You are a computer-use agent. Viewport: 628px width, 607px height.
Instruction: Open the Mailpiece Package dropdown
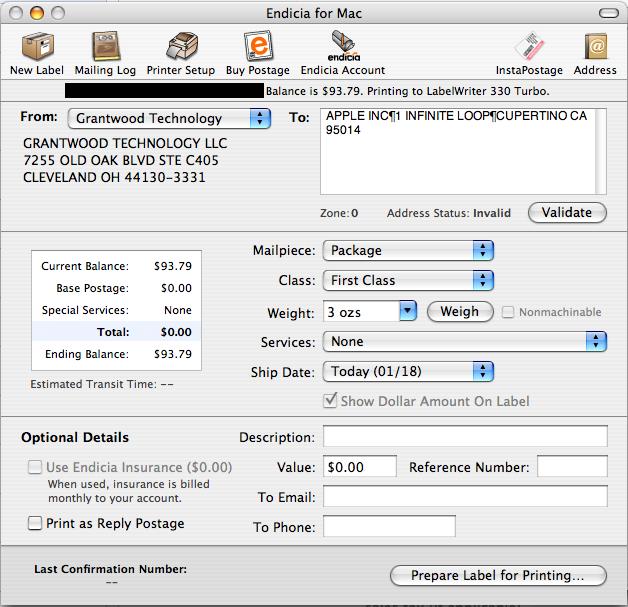tap(408, 251)
